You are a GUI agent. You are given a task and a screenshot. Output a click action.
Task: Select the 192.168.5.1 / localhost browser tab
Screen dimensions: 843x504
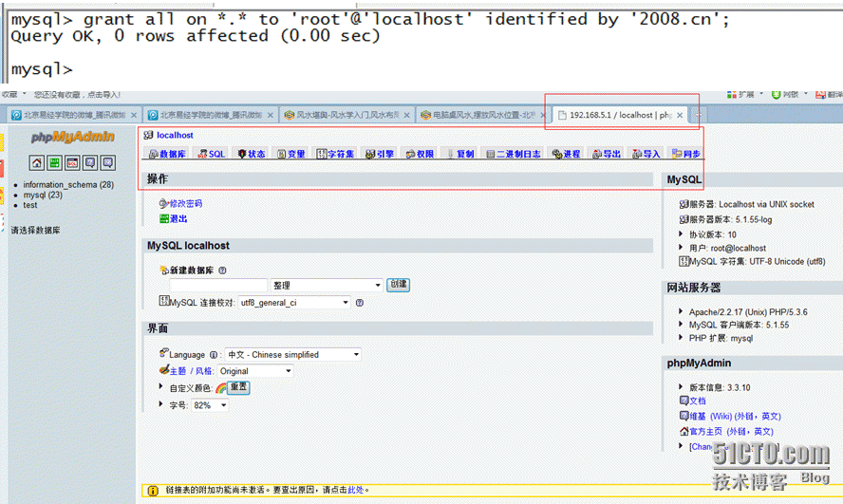(x=621, y=115)
